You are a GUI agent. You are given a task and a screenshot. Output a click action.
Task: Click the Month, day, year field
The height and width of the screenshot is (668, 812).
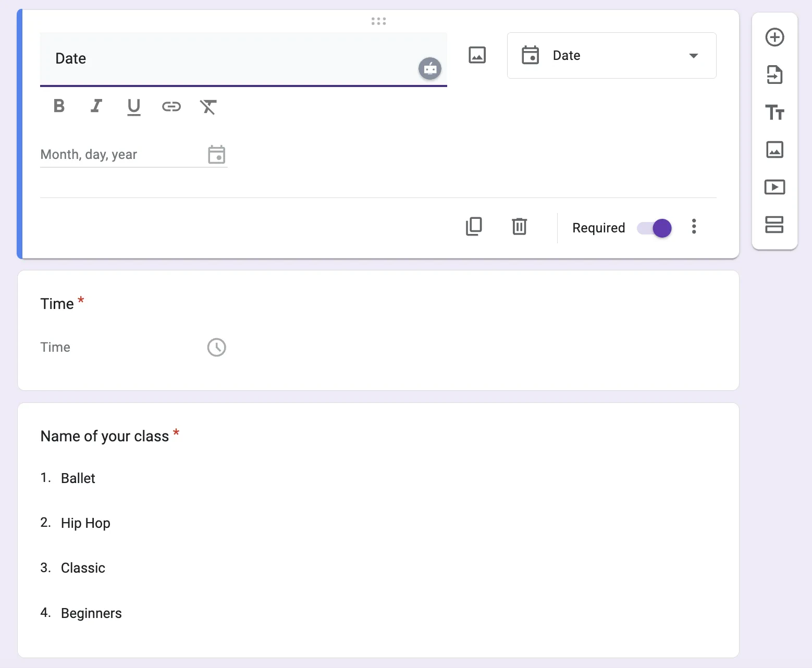point(134,155)
